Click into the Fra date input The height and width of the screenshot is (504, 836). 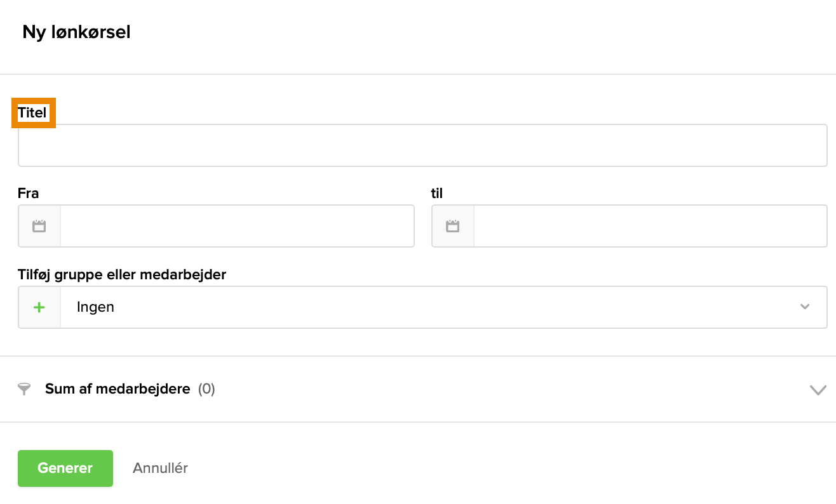pyautogui.click(x=237, y=226)
